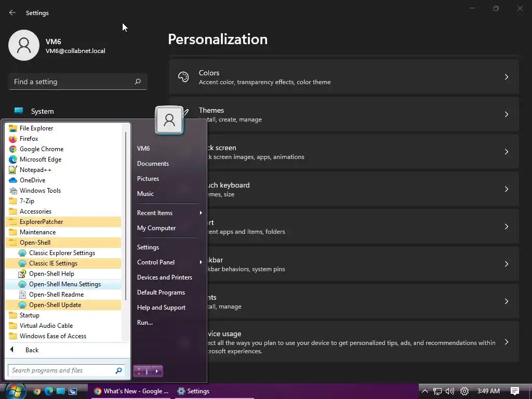Open the notification center icon
532x399 pixels.
tap(515, 391)
